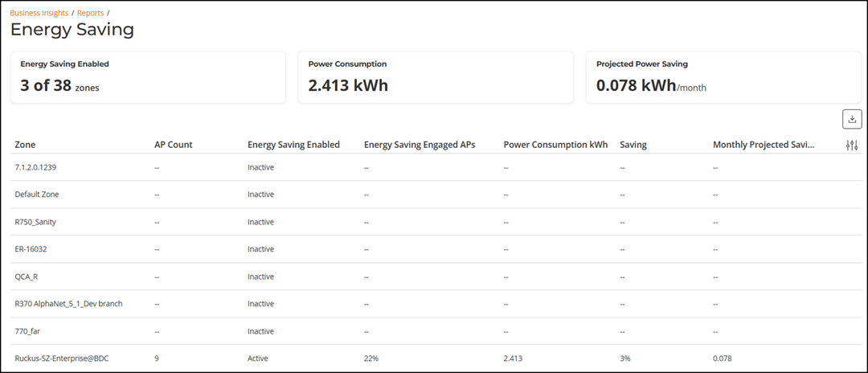Sort by Zone column header
Viewport: 868px width, 373px height.
(x=25, y=145)
